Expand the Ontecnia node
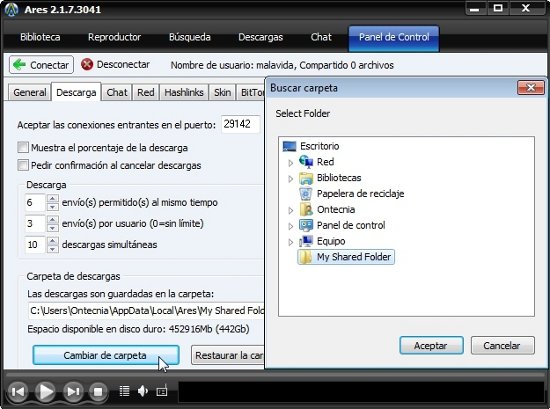Screen dimensions: 550x409 (x=290, y=210)
